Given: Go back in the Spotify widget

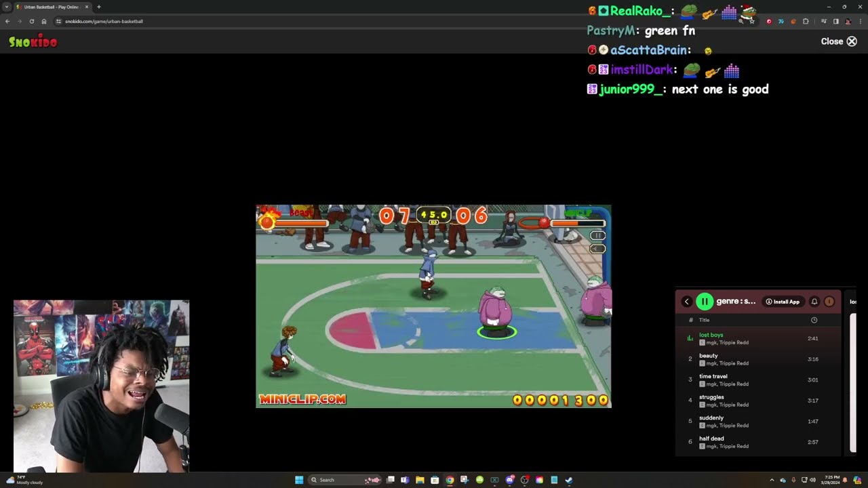Looking at the screenshot, I should click(x=686, y=302).
